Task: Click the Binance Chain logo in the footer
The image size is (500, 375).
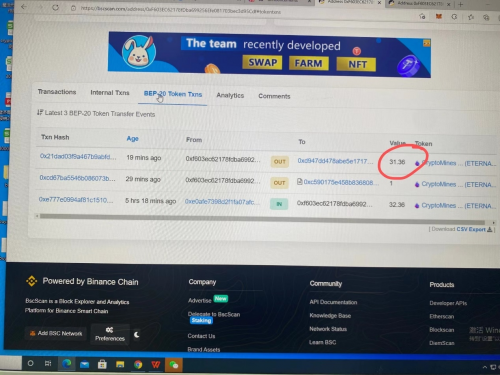Action: [32, 281]
